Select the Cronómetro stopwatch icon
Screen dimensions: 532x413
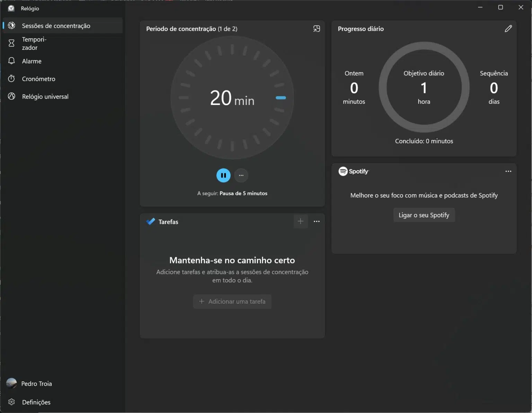click(x=11, y=79)
